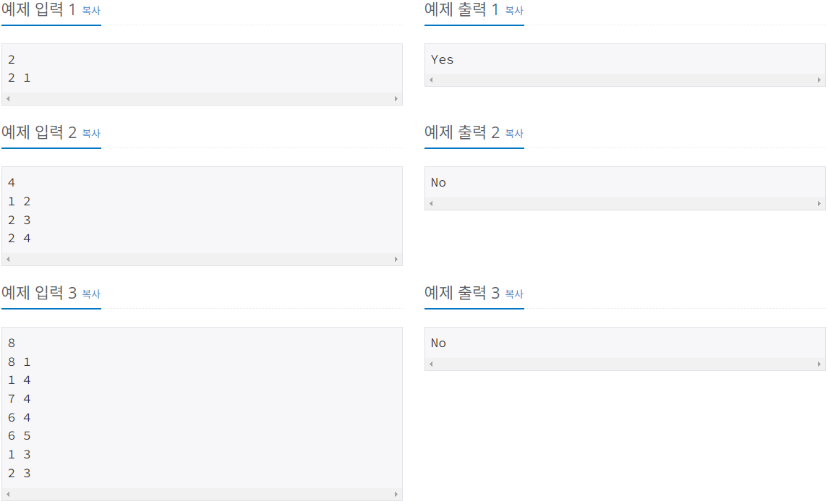
Task: Click inside example input 3 code box
Action: 202,408
